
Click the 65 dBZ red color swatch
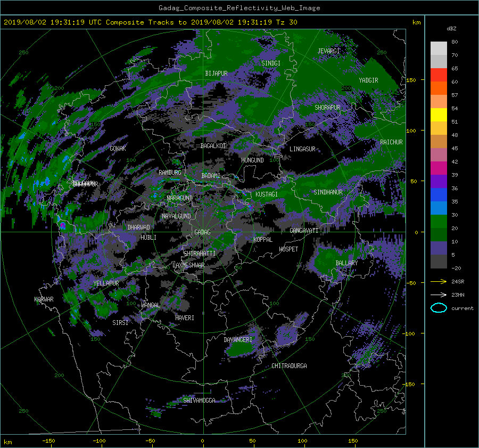(439, 75)
